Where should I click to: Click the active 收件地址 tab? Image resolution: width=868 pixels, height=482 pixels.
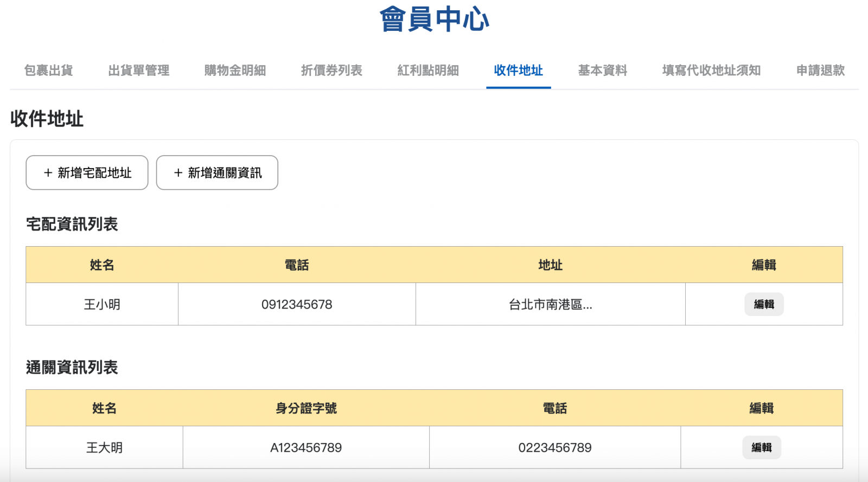click(x=518, y=70)
